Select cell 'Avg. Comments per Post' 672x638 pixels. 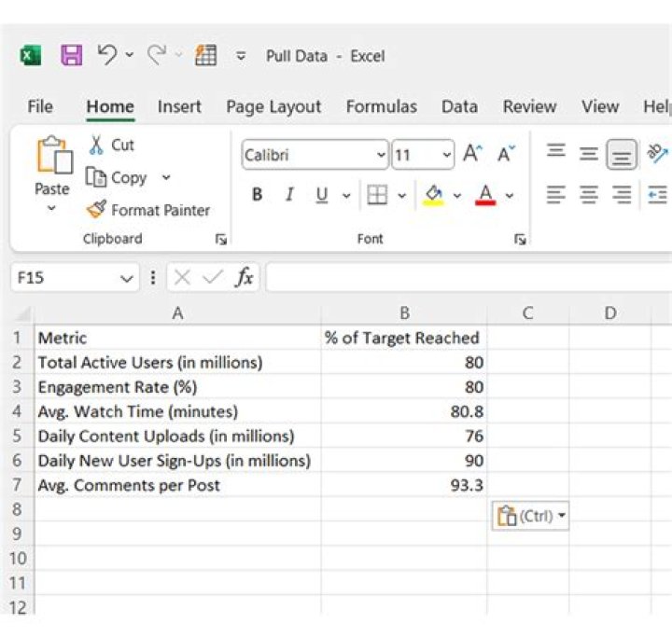[x=177, y=485]
